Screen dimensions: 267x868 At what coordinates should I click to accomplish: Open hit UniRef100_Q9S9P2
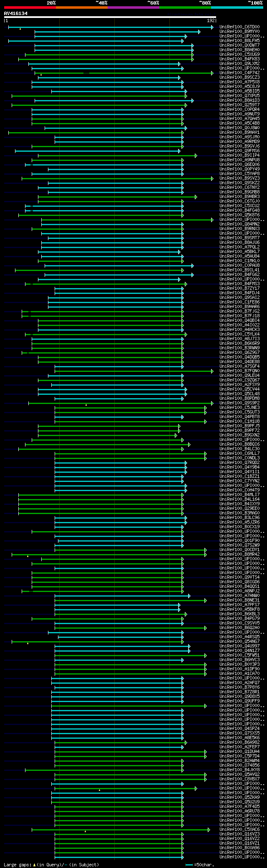pos(239,403)
